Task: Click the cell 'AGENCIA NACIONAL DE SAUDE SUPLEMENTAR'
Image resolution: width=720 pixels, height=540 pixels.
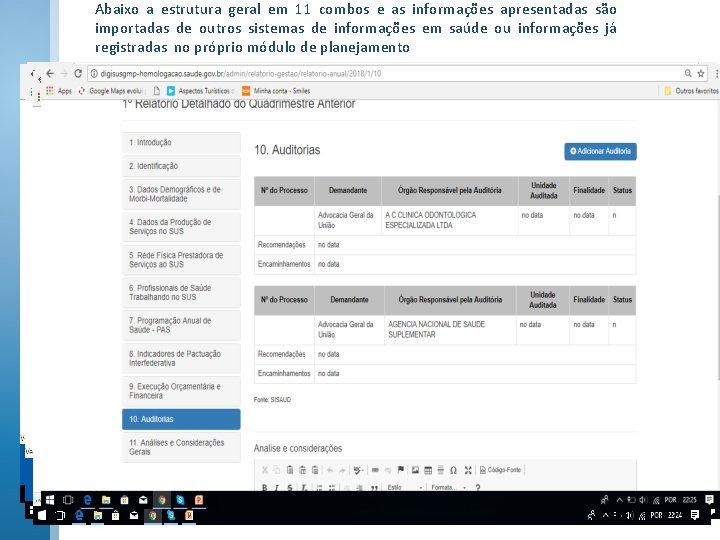Action: [x=450, y=329]
